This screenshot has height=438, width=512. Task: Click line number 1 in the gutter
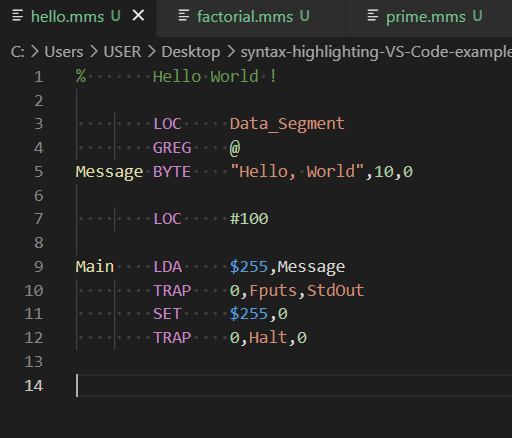coord(39,77)
